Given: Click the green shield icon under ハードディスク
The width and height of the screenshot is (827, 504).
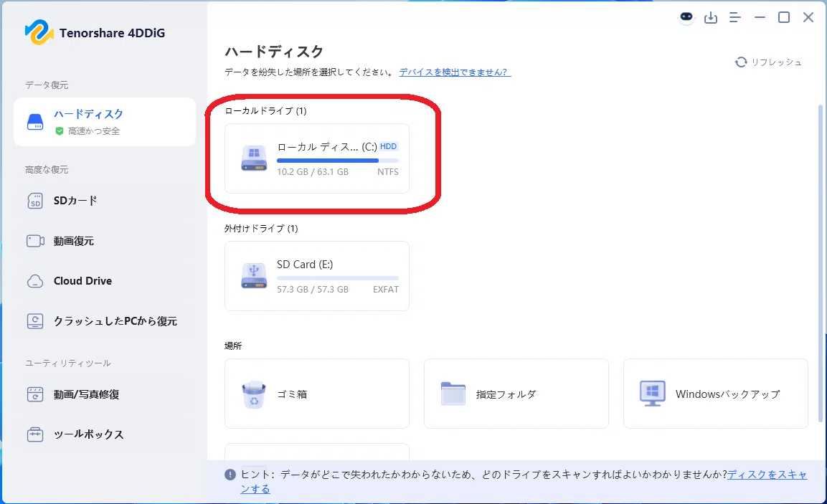Looking at the screenshot, I should [x=60, y=131].
